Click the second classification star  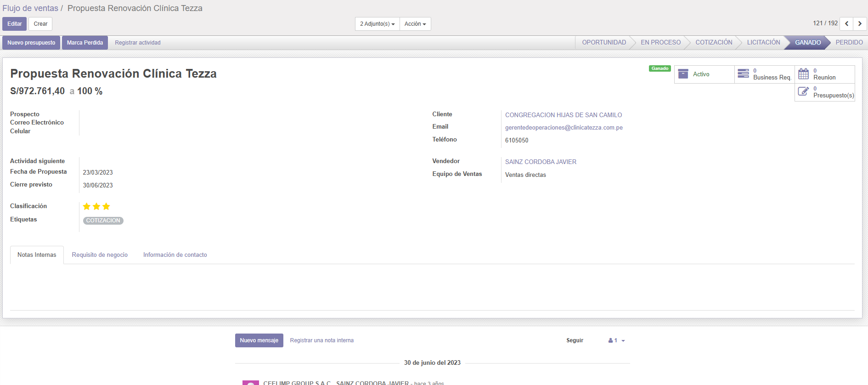[96, 206]
